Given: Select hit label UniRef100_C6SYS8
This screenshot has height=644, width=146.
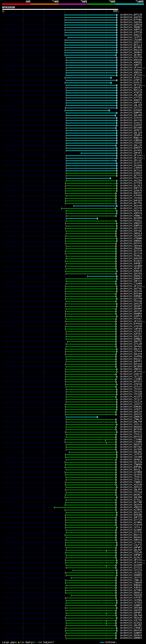Looking at the screenshot, I should point(131,208).
